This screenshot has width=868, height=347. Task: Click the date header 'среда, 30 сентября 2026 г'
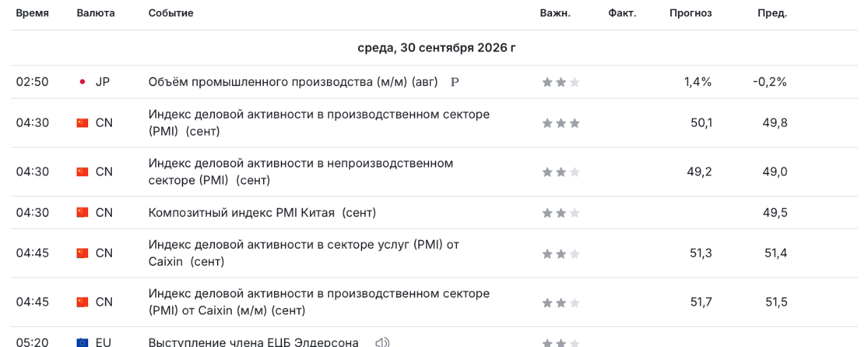tap(437, 48)
